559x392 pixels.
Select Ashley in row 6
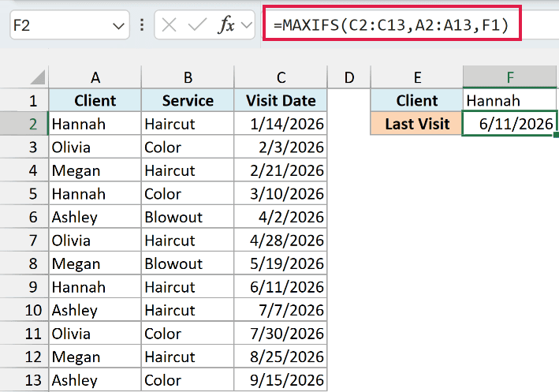[95, 217]
